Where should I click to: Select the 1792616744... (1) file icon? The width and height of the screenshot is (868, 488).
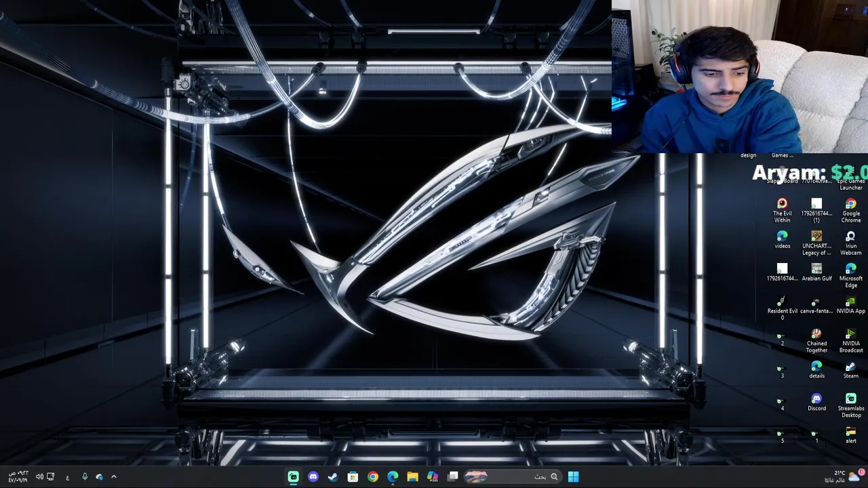tap(816, 210)
